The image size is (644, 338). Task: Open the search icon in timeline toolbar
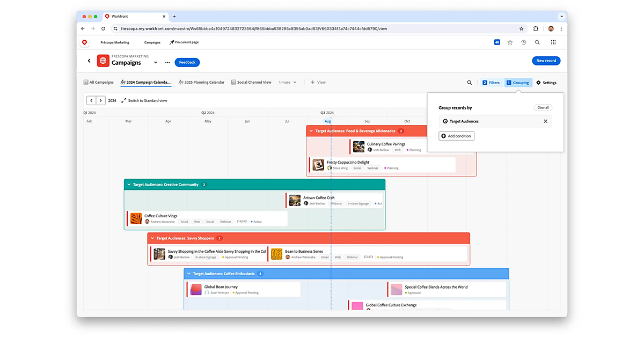470,83
